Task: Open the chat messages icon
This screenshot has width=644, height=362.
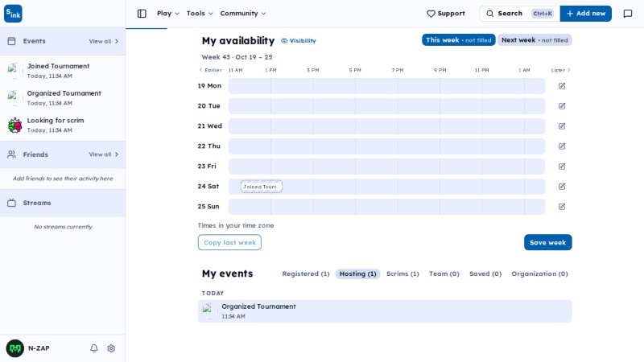Action: tap(628, 14)
